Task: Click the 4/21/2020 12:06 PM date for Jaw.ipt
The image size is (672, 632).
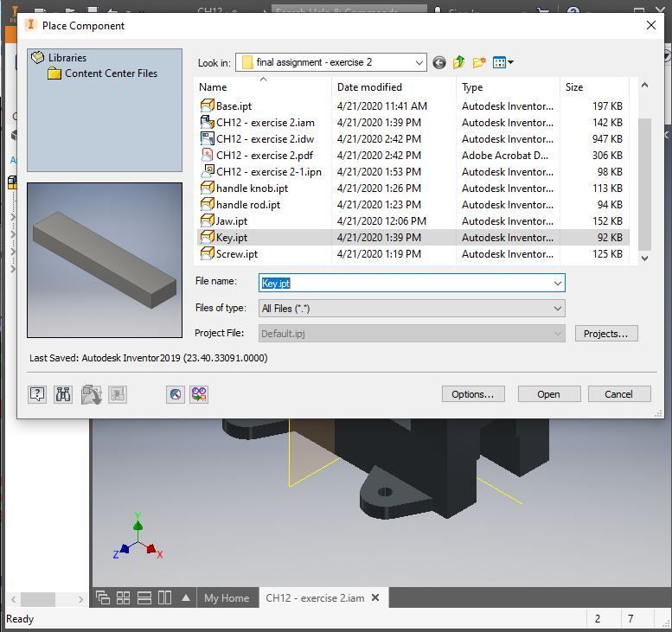Action: click(x=381, y=221)
